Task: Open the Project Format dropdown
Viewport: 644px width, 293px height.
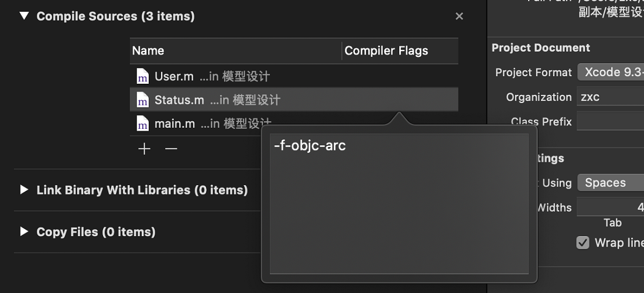Action: [x=610, y=72]
